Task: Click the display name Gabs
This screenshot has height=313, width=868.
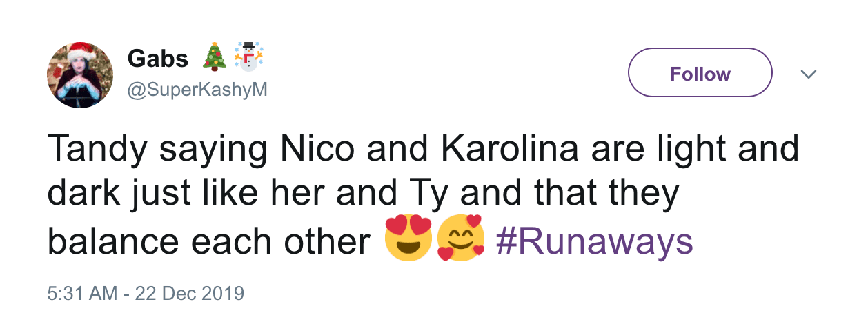Action: coord(158,59)
